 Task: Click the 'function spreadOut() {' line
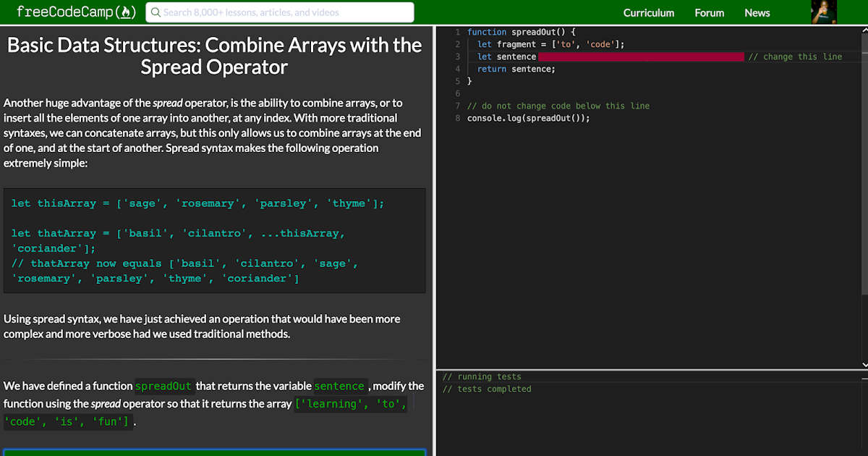coord(521,32)
